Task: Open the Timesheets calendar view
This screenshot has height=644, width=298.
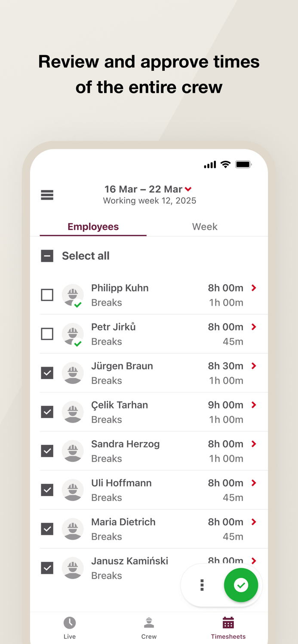Action: (228, 628)
